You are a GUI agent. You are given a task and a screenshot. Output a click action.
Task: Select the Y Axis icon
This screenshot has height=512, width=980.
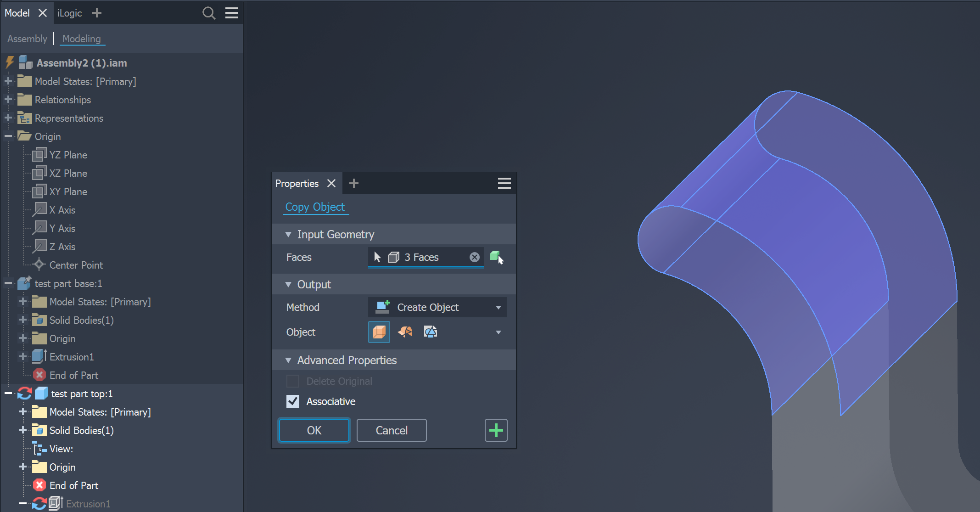point(39,228)
